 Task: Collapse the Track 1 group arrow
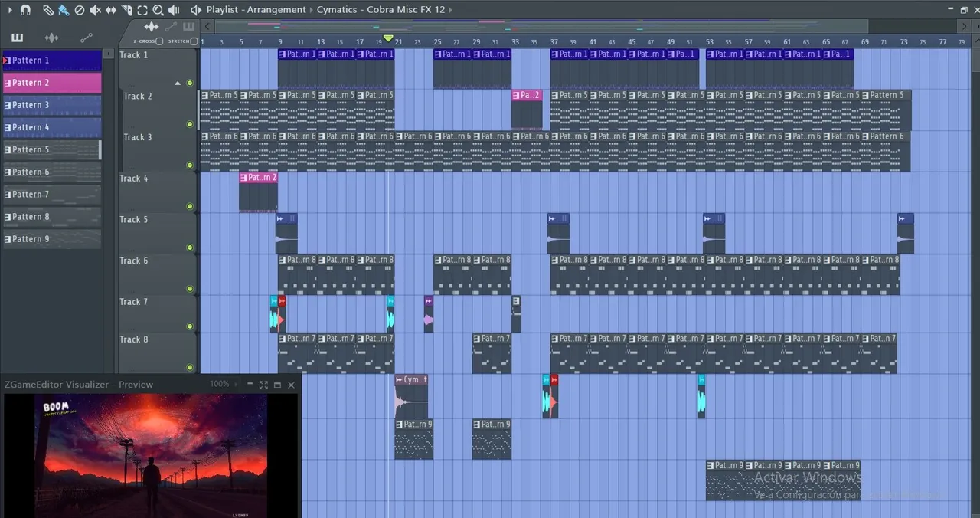point(178,83)
